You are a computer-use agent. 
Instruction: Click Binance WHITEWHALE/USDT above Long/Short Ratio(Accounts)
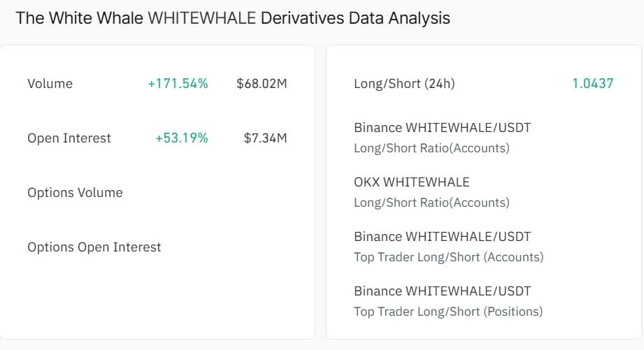coord(443,128)
